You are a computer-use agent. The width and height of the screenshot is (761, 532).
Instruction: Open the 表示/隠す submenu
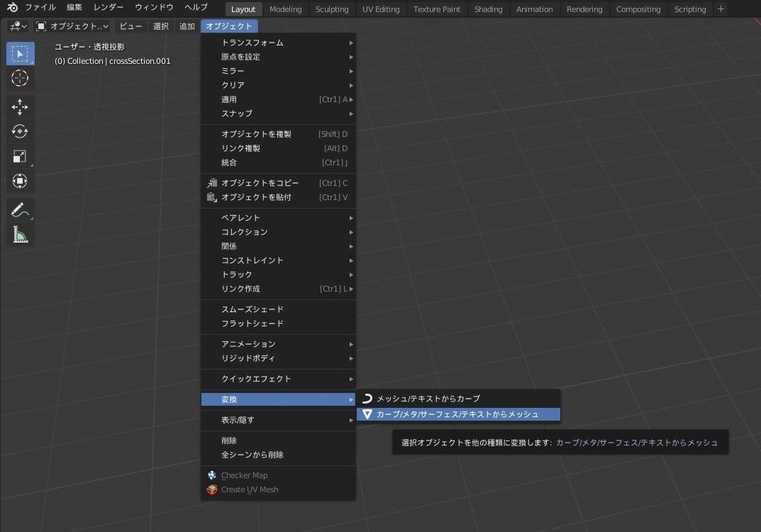tap(279, 420)
